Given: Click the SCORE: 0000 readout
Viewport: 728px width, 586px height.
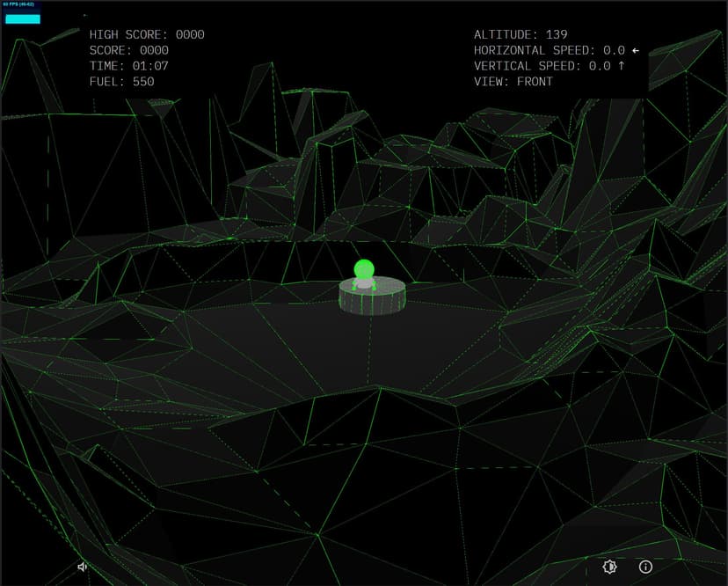Looking at the screenshot, I should point(128,51).
